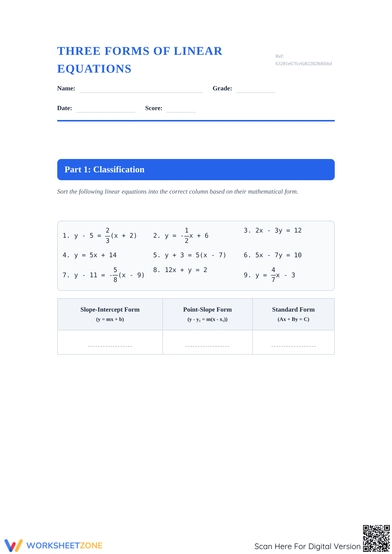Select equation 5: y + 3 = 5(x - 7)
Viewport: 392px width, 554px height.
click(x=189, y=255)
